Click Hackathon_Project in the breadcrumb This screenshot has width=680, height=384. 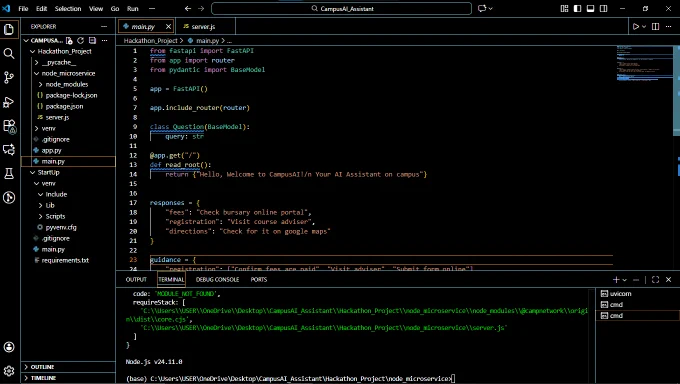(x=150, y=40)
